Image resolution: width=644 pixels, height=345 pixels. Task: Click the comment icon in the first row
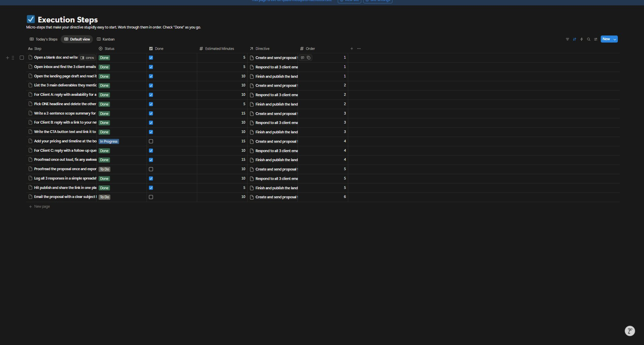point(302,58)
